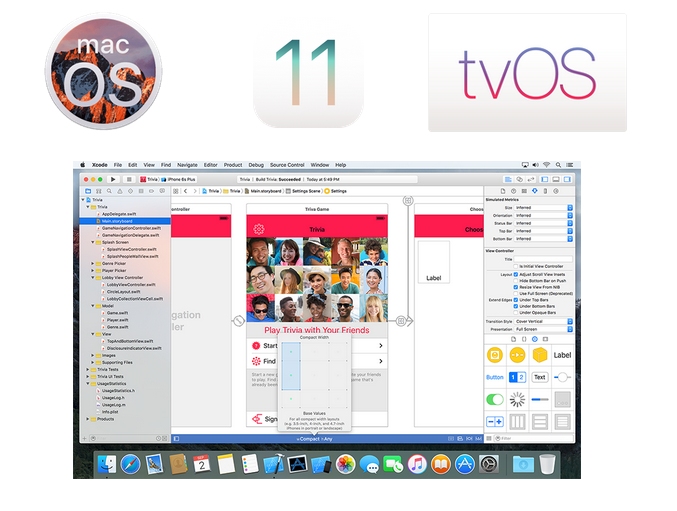
Task: Uncheck Resize View From NIB
Action: click(516, 287)
